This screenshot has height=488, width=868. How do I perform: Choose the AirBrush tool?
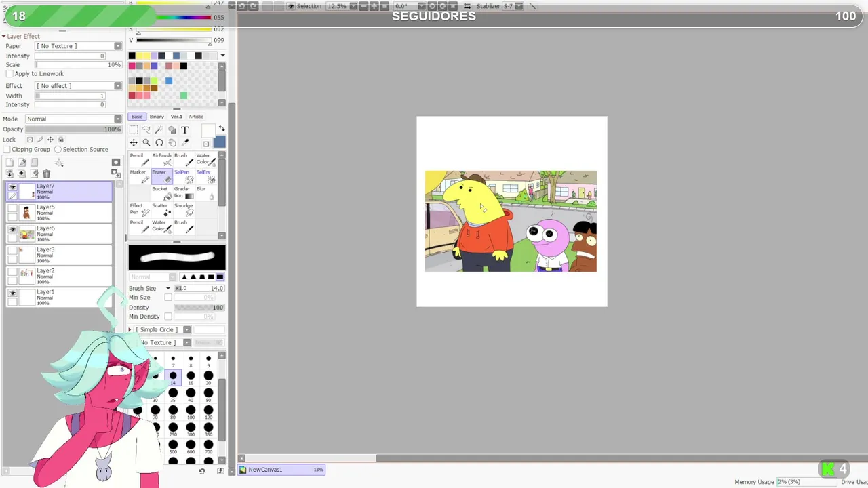tap(161, 159)
